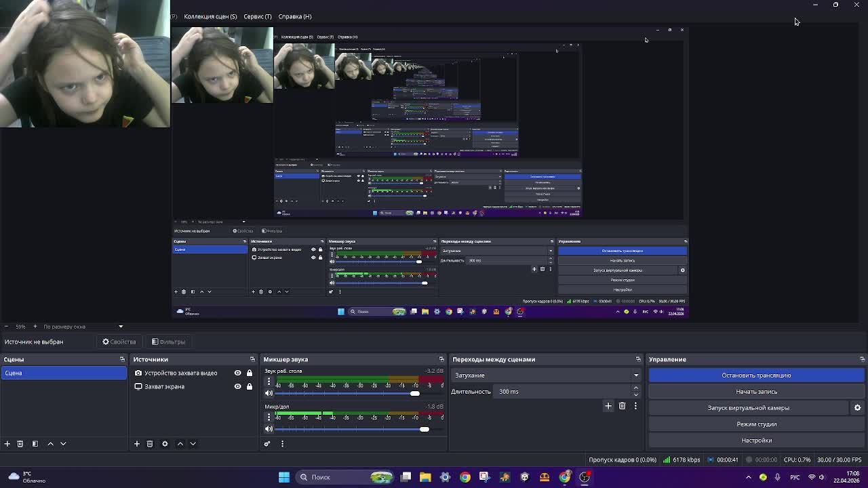
Task: Move the scene up with arrow icon
Action: coord(50,444)
